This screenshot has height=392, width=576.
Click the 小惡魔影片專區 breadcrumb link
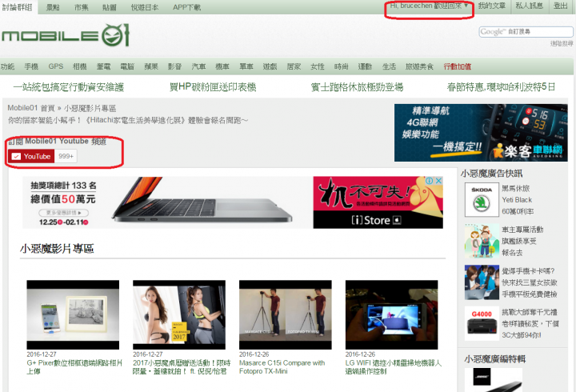click(90, 108)
